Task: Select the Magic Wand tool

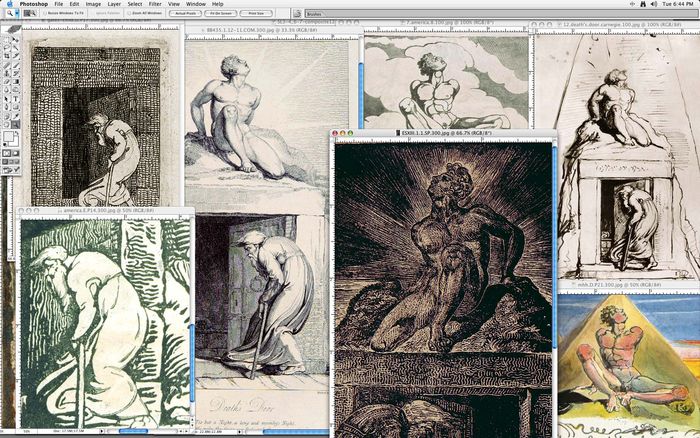Action: click(x=15, y=47)
